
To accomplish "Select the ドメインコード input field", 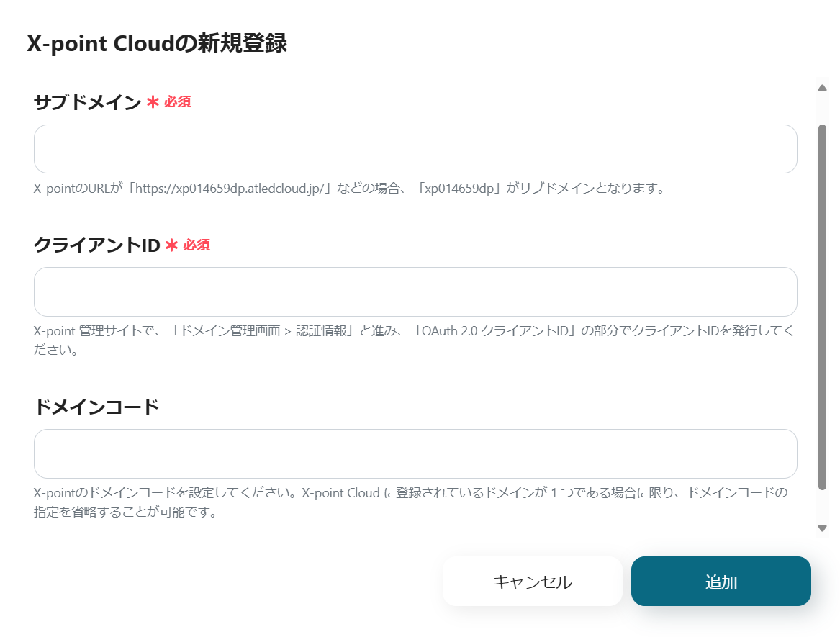I will point(415,453).
